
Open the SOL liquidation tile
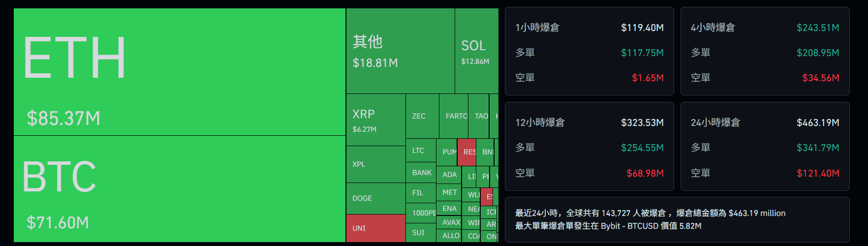pos(476,51)
